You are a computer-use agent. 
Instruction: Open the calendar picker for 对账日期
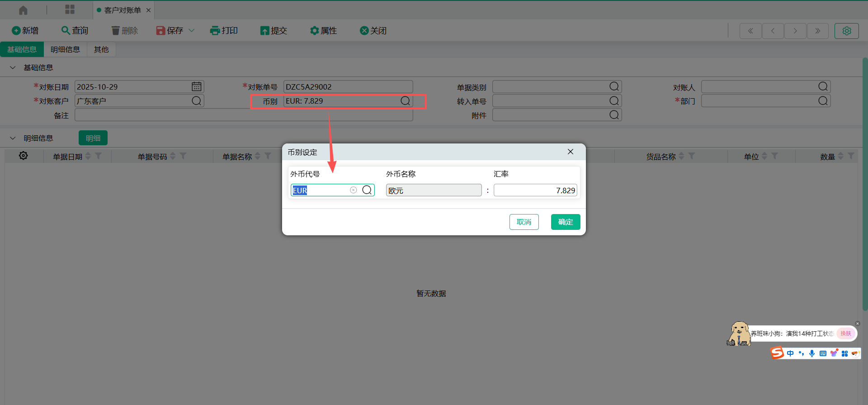(197, 86)
